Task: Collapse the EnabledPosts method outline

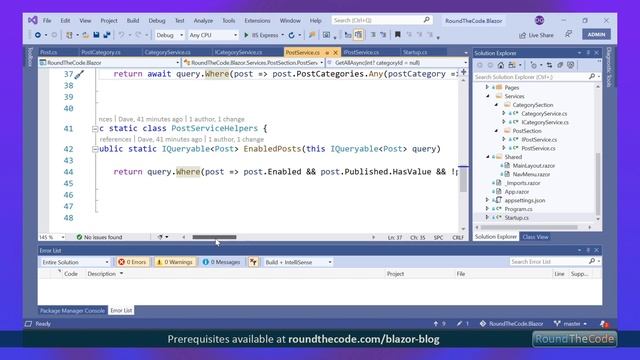Action: (x=95, y=149)
